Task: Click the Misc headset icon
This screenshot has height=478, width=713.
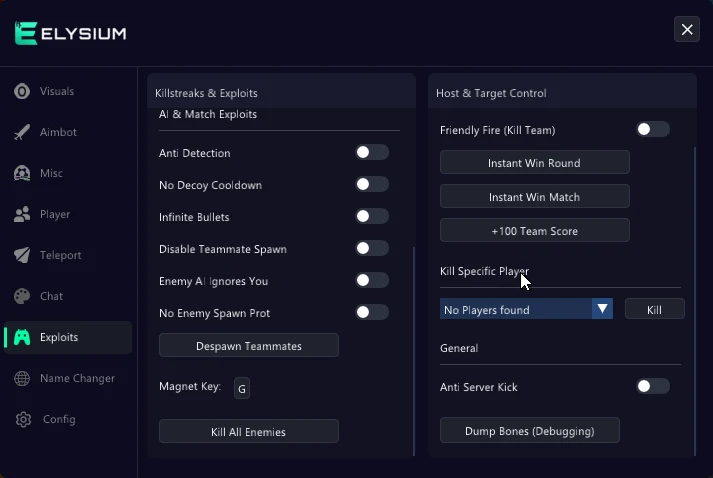Action: pyautogui.click(x=22, y=173)
